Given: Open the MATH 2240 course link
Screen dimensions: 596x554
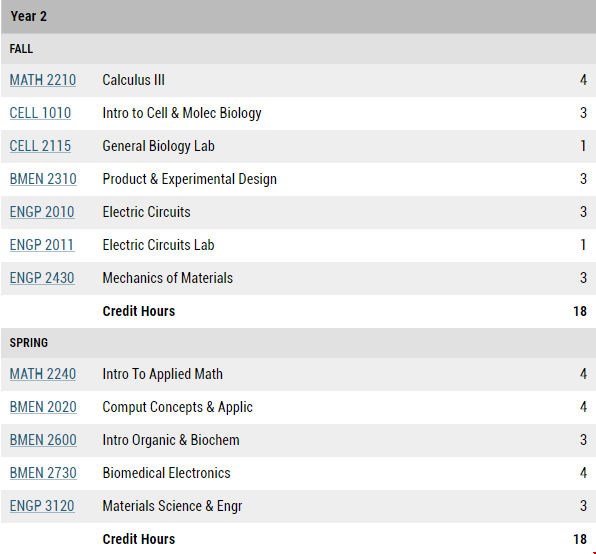Looking at the screenshot, I should (x=43, y=374).
